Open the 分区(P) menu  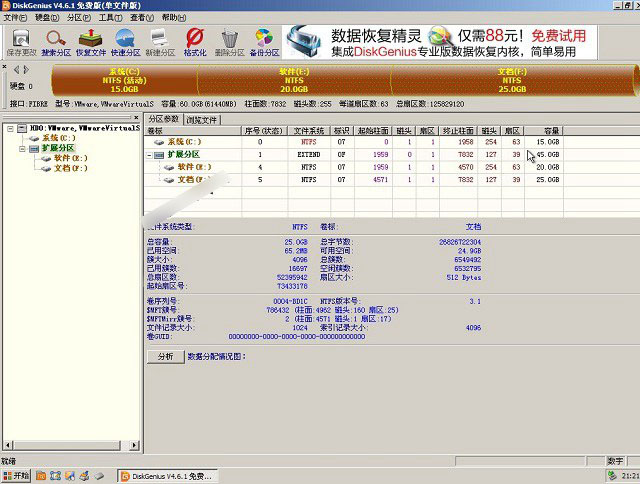(x=79, y=18)
